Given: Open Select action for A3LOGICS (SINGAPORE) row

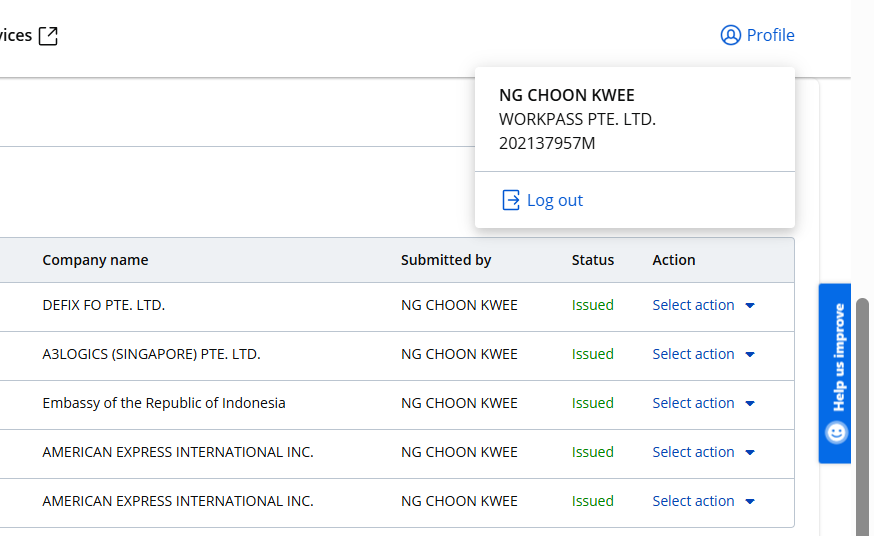Looking at the screenshot, I should (703, 354).
